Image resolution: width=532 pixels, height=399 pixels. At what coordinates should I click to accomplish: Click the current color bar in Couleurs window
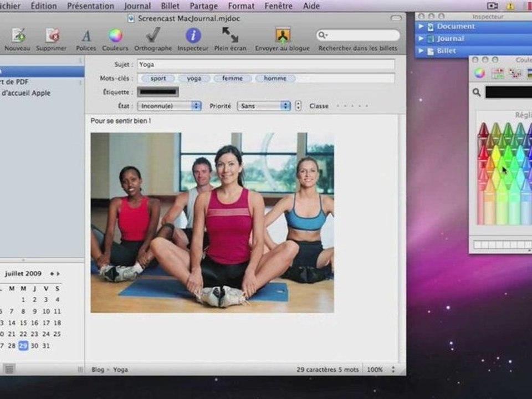(x=509, y=93)
